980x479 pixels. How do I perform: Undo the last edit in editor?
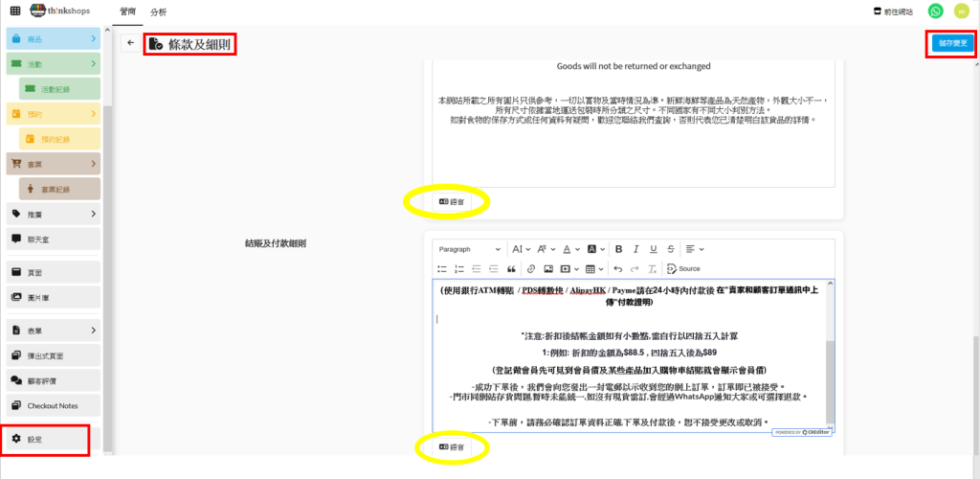click(617, 268)
